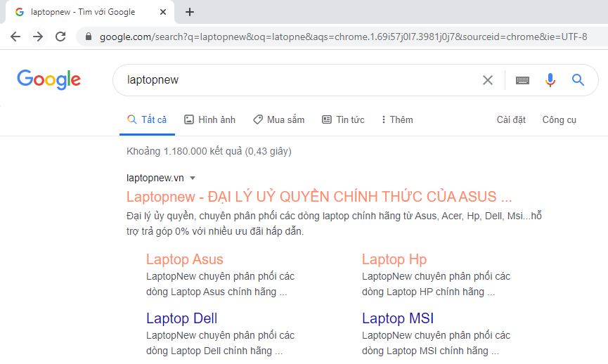Click the browser Forward arrow

coord(38,37)
